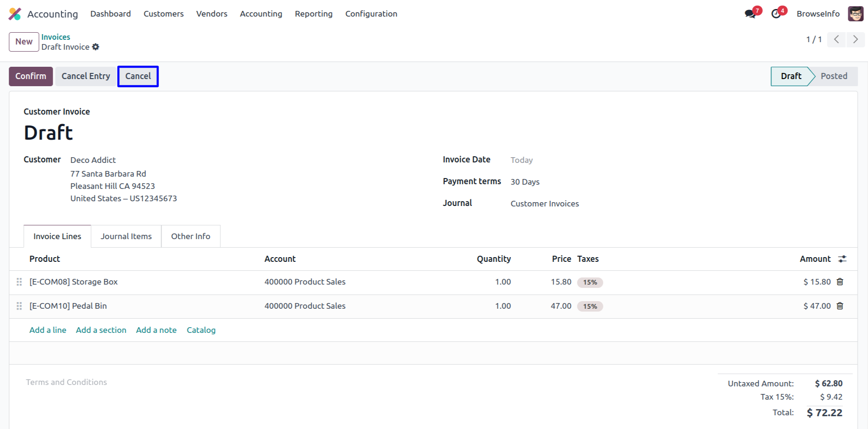Screen dimensions: 868x429
Task: Open the Customers dropdown menu
Action: (x=163, y=14)
